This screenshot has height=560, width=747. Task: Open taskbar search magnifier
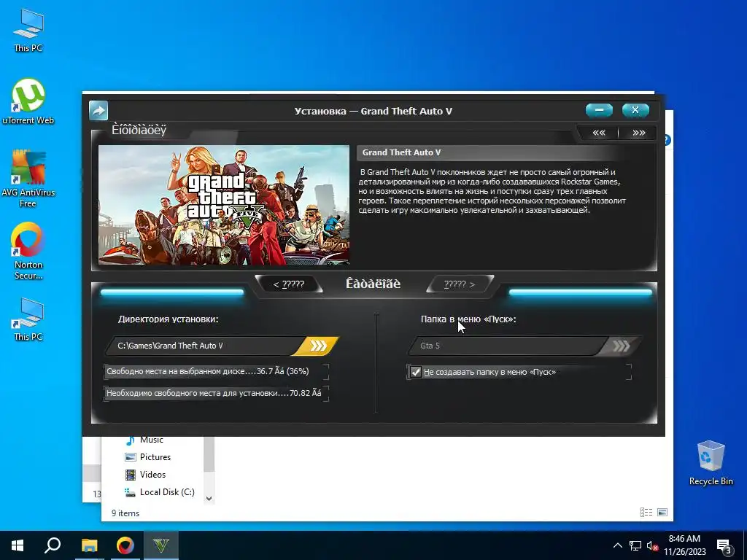53,545
